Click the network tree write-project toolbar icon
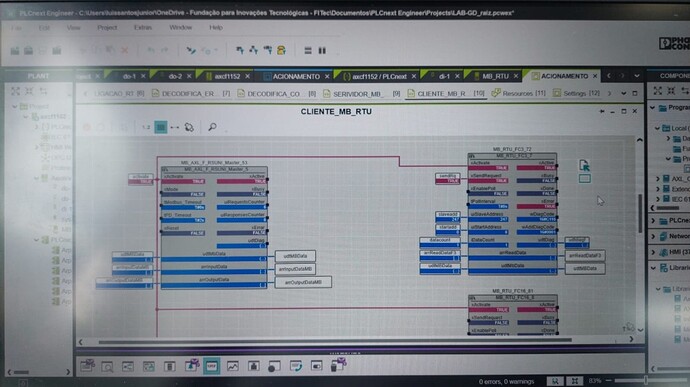The width and height of the screenshot is (690, 387). pos(253,50)
